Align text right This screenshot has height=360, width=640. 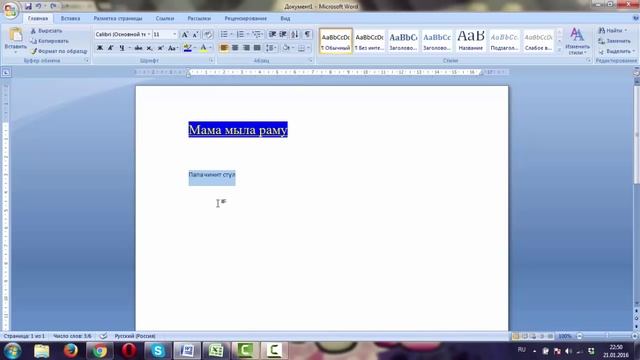(246, 48)
